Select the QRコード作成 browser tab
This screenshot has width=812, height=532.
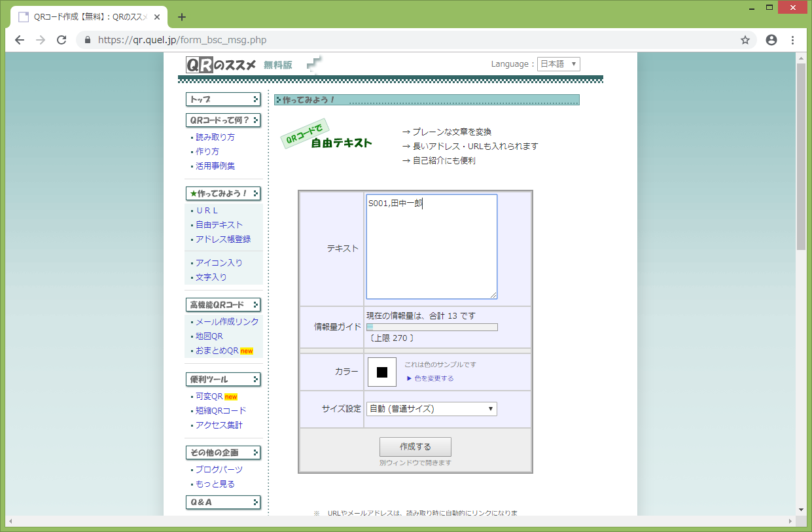(x=88, y=17)
